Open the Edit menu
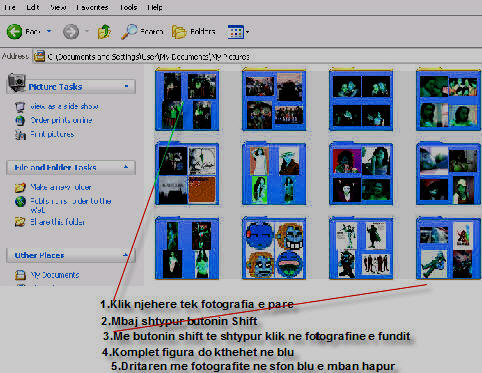 (33, 7)
